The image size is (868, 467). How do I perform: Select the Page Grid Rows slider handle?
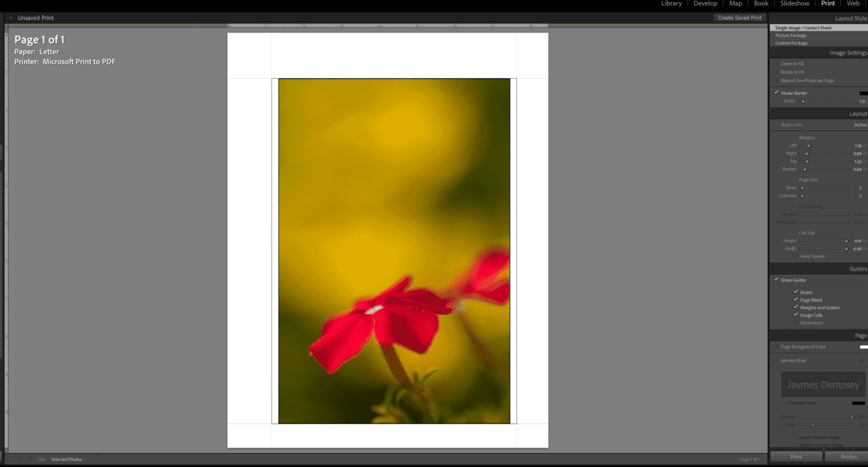(802, 188)
